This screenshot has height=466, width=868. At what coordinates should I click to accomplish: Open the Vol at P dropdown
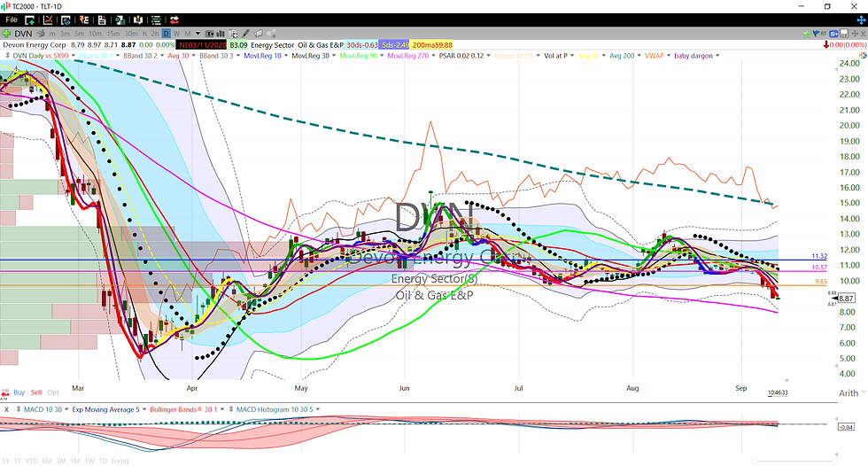coord(572,56)
